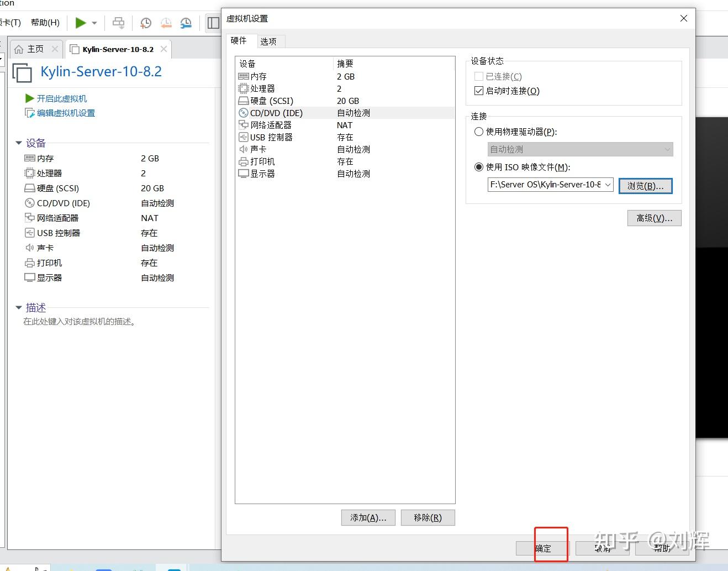Toggle 已连接(C) checkbox

(479, 76)
